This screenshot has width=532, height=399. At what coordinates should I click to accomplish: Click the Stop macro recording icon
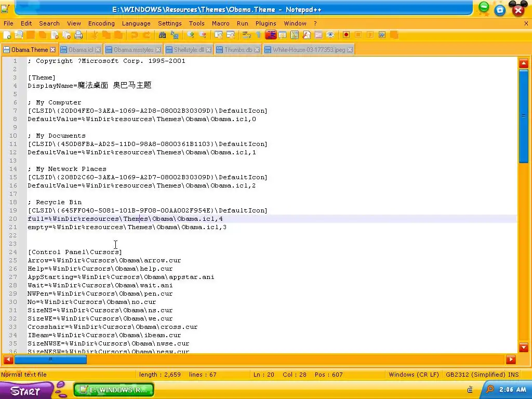tap(358, 35)
